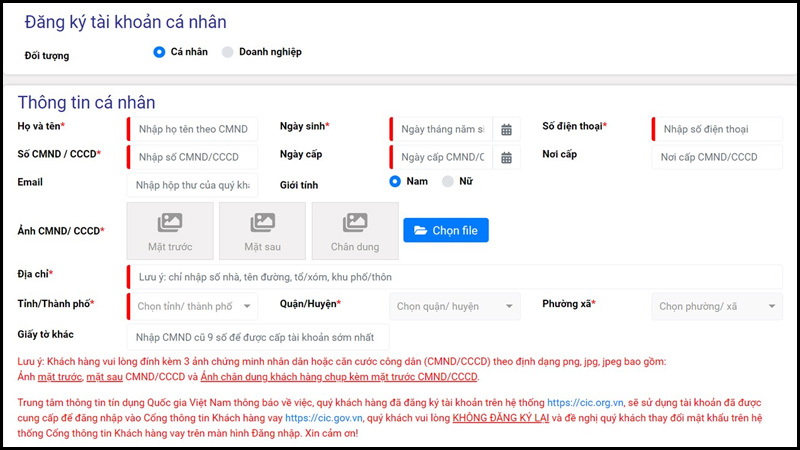Select the Cá nhân radio option
Image resolution: width=800 pixels, height=450 pixels.
point(159,52)
